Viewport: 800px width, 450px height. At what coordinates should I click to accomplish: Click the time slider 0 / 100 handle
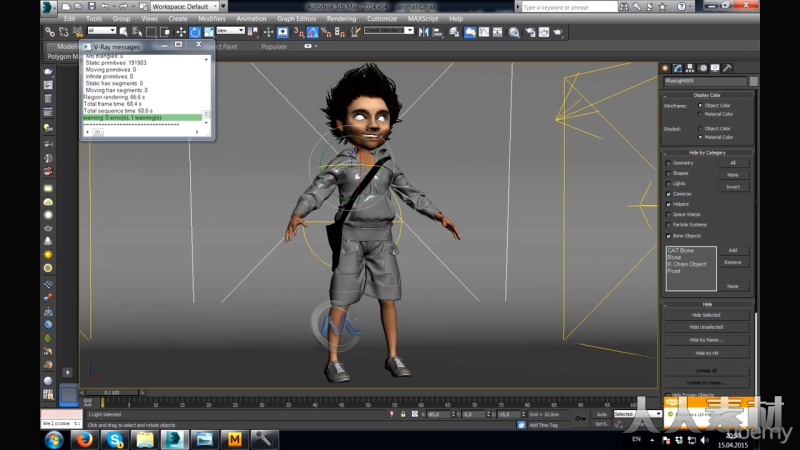112,392
